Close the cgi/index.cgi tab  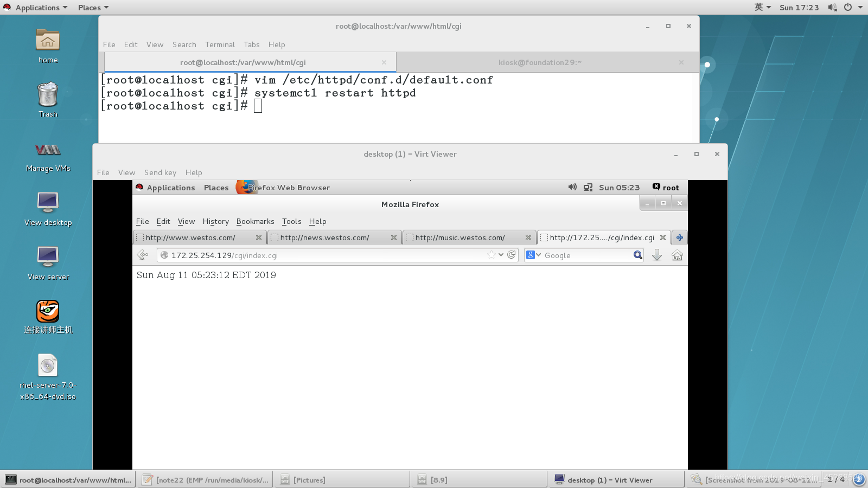[663, 237]
